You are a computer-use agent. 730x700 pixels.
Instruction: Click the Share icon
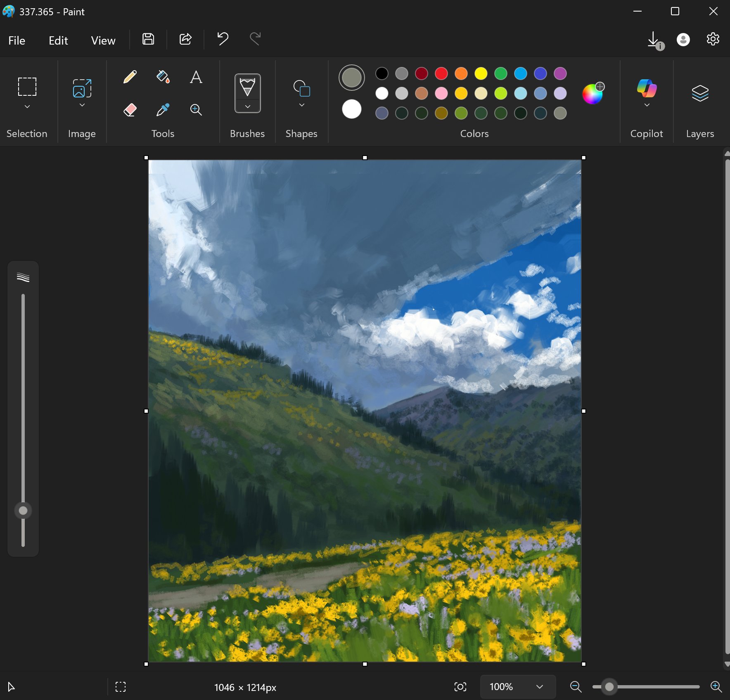click(x=185, y=39)
